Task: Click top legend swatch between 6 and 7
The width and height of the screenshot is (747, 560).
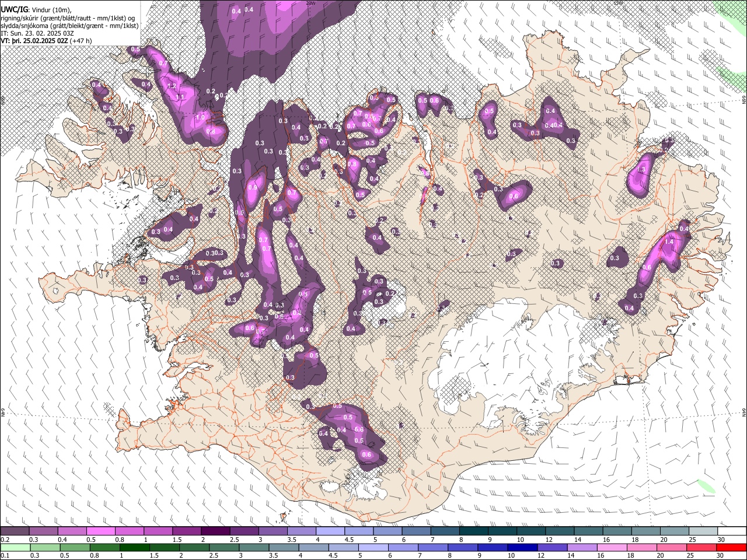Action: click(417, 531)
